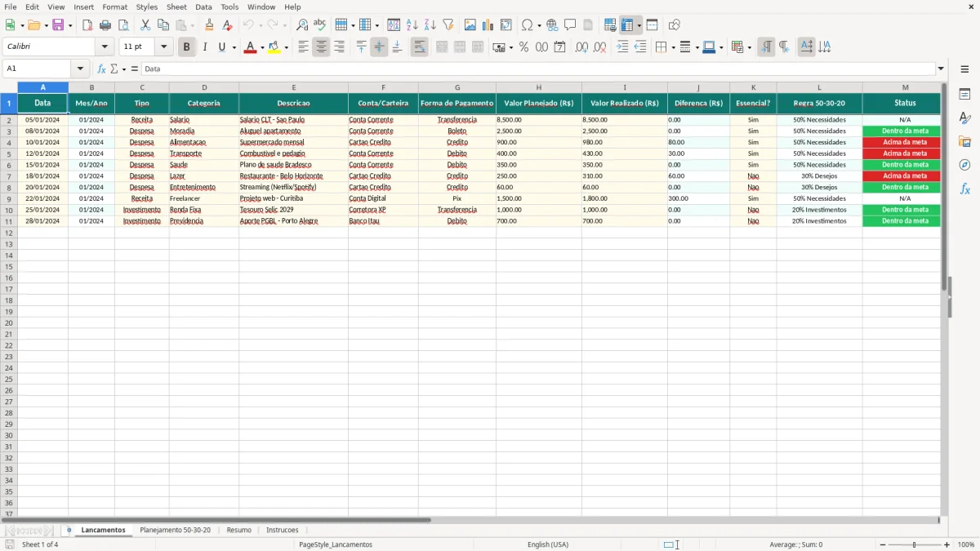Click the Print icon
This screenshot has height=551, width=980.
105,25
